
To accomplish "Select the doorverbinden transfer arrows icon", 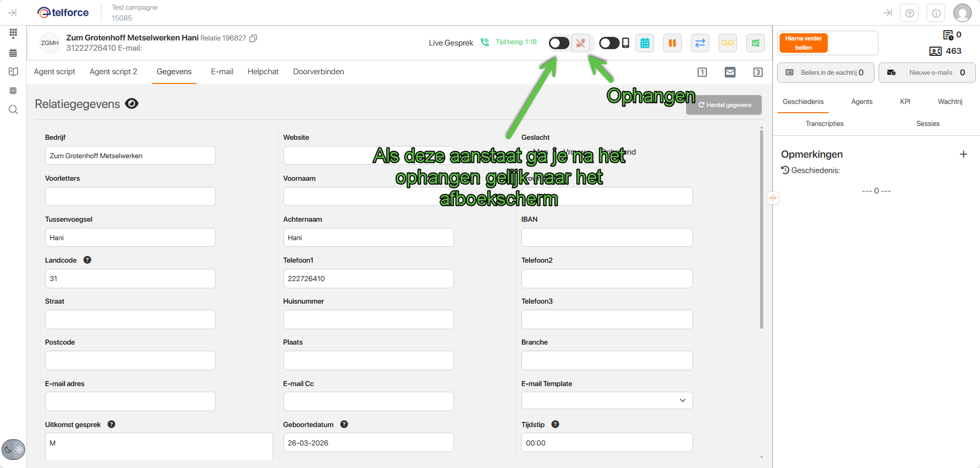I will [x=700, y=43].
